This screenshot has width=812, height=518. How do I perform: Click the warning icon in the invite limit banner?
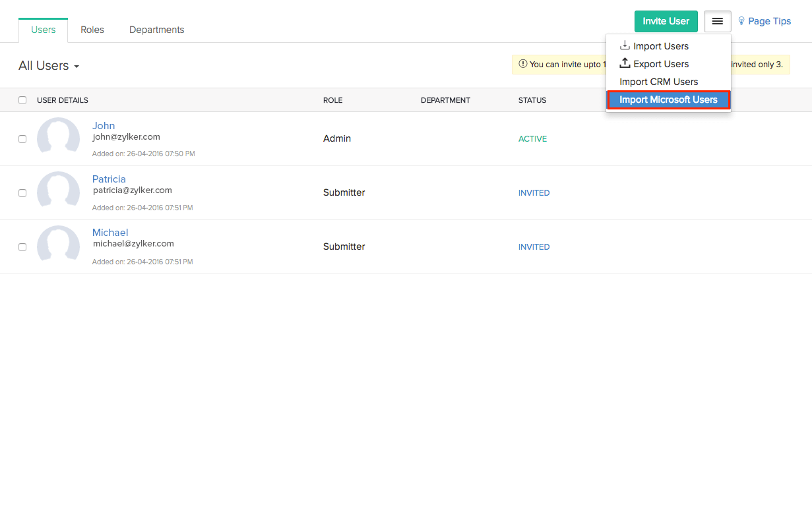click(522, 65)
